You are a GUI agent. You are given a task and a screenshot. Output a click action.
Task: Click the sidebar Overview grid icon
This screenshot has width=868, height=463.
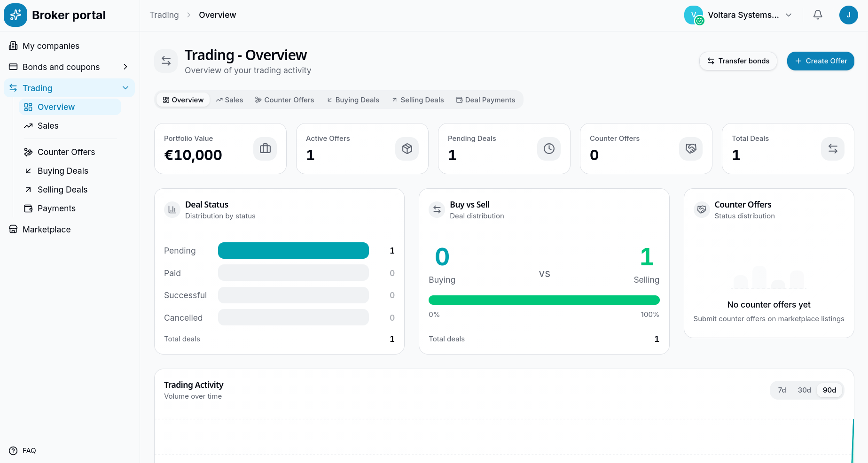pyautogui.click(x=28, y=107)
